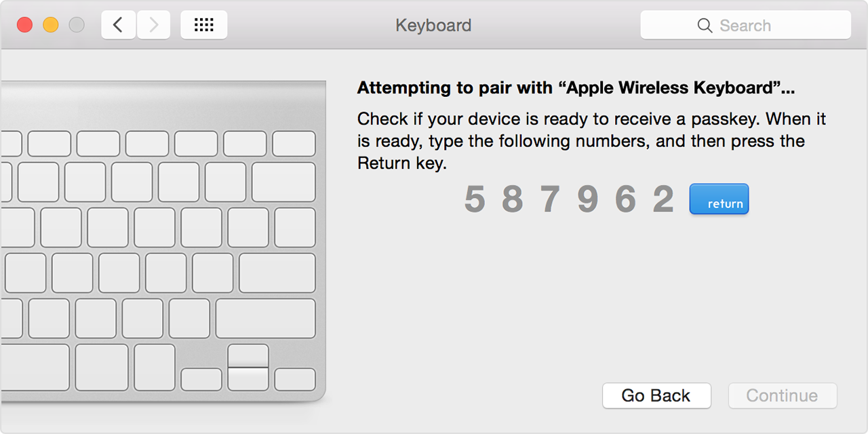Click the Keyboard window title
Viewport: 868px width, 434px height.
point(433,26)
